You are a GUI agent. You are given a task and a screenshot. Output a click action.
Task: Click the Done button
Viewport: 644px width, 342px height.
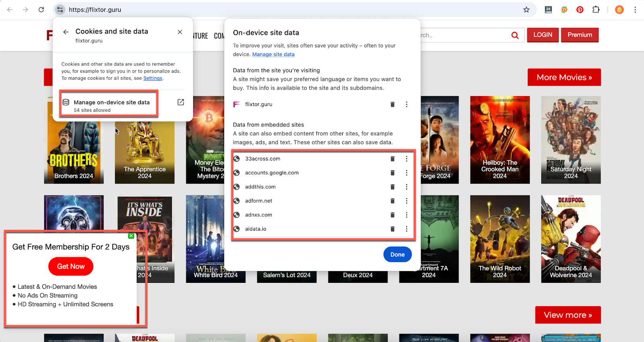pyautogui.click(x=397, y=254)
